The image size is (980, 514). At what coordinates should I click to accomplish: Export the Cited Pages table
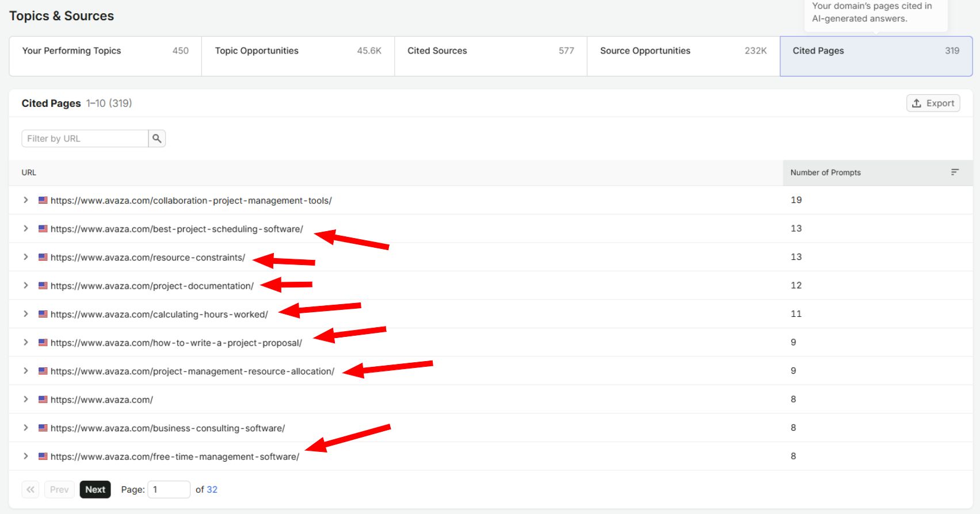tap(933, 103)
